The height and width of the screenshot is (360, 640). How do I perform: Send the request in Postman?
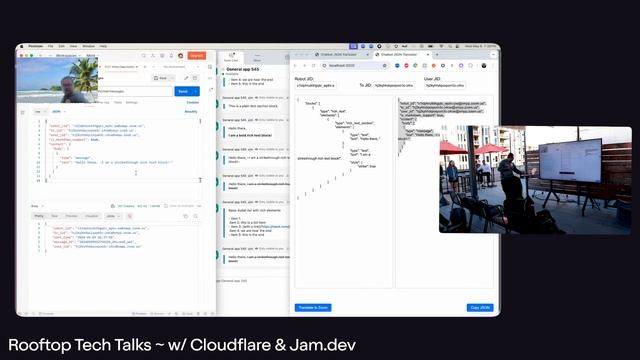(x=183, y=91)
